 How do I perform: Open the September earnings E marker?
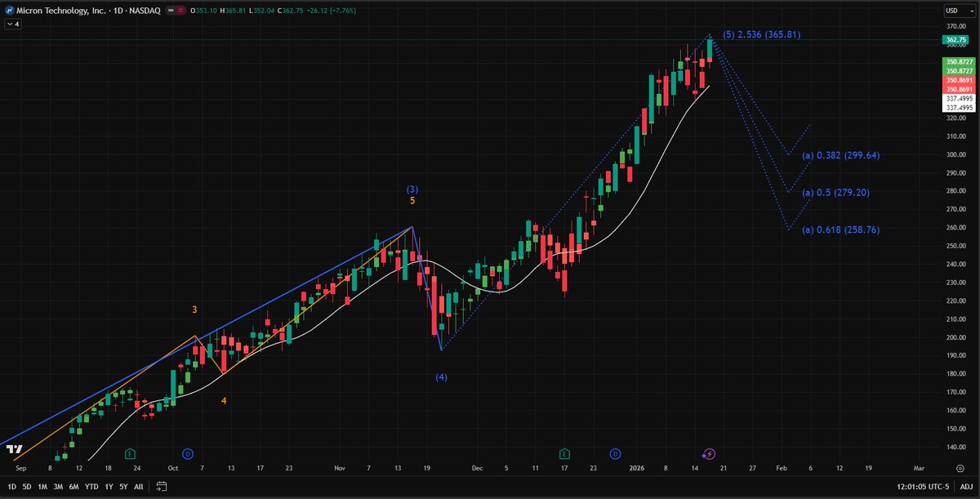coord(130,453)
